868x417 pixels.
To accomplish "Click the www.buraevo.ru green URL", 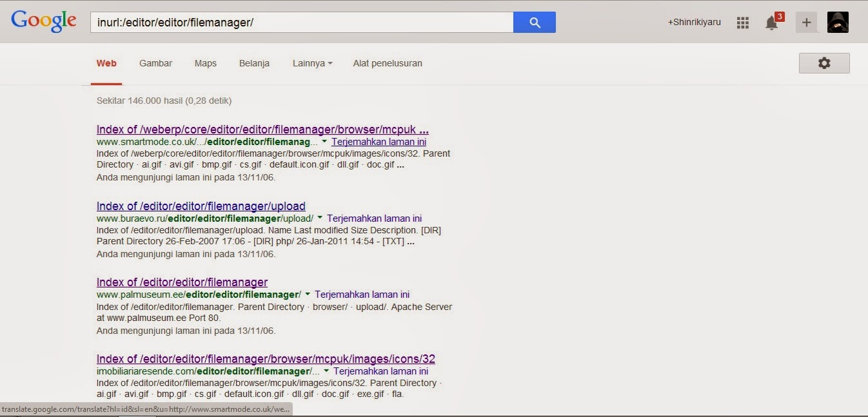I will click(205, 218).
